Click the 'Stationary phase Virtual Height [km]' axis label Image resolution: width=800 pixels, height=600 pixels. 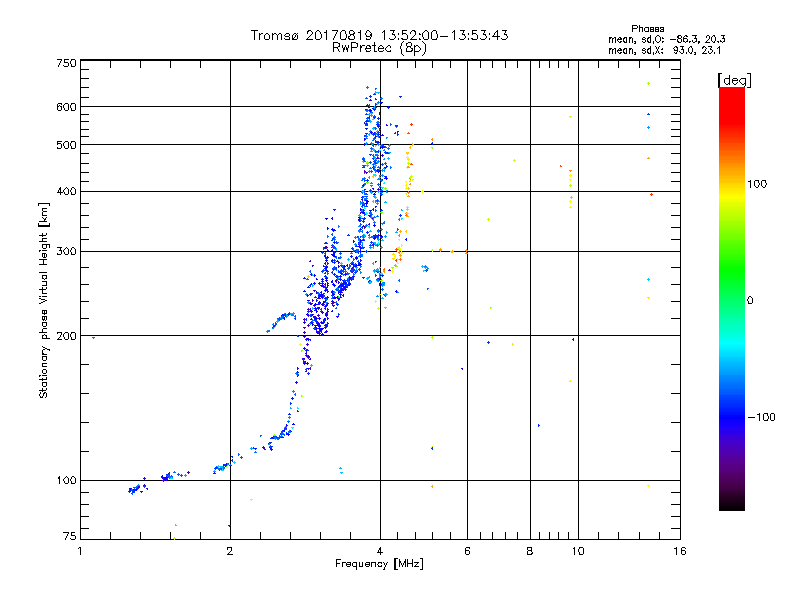point(44,301)
